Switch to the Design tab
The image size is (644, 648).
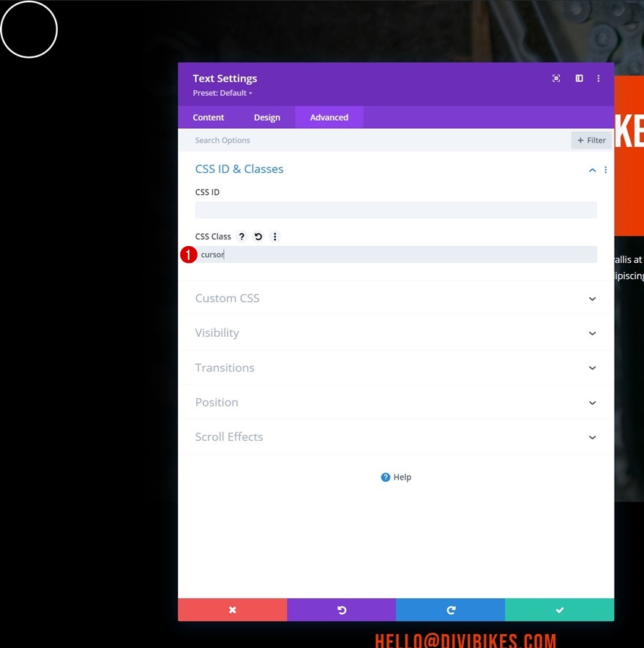[x=267, y=117]
